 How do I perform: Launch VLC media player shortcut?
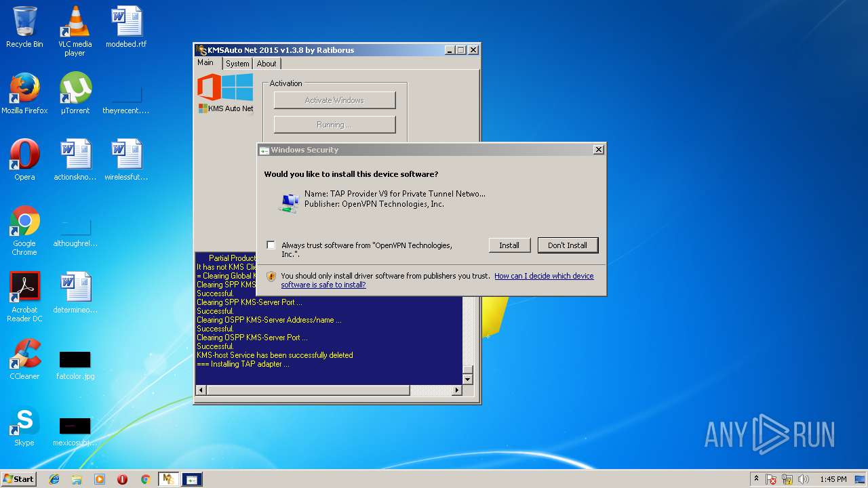(75, 30)
